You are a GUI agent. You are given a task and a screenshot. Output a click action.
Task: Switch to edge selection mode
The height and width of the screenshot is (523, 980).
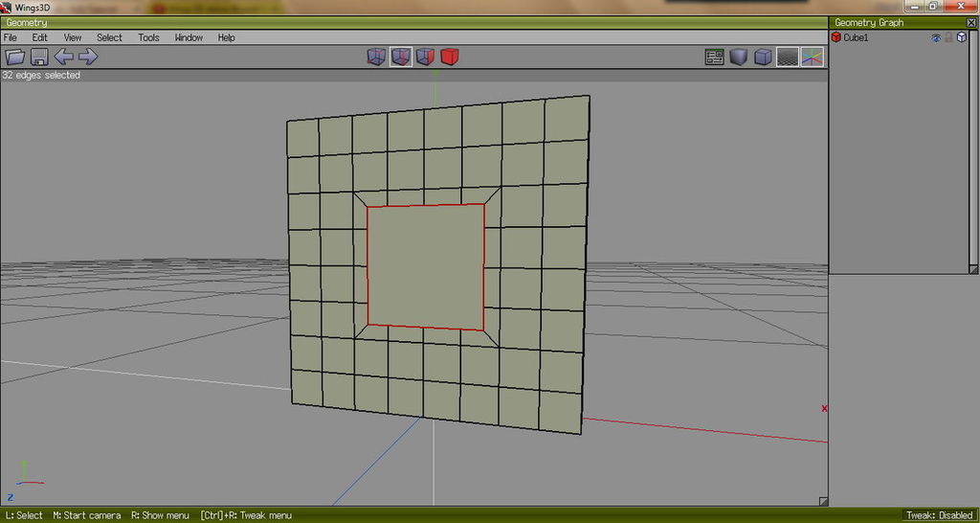(401, 57)
